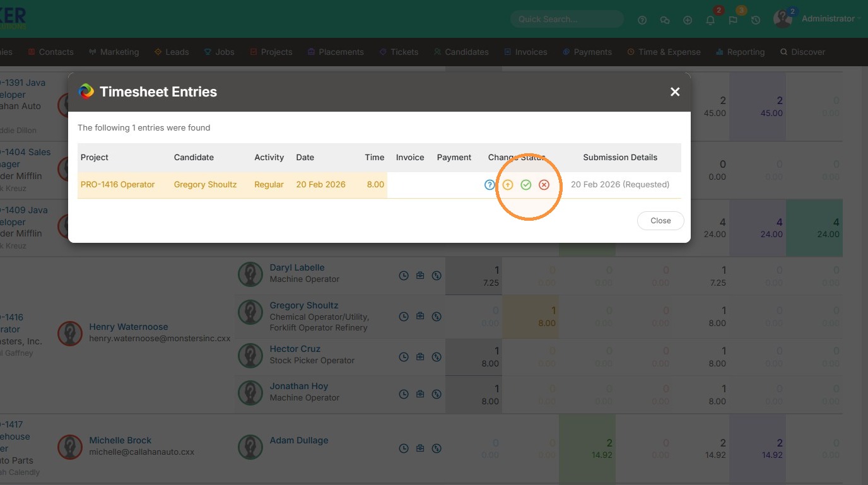The width and height of the screenshot is (868, 485).
Task: Click the Activity column header
Action: pyautogui.click(x=269, y=158)
